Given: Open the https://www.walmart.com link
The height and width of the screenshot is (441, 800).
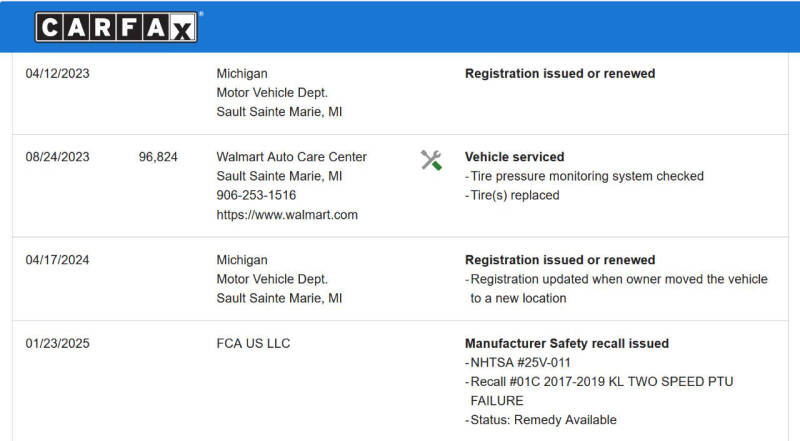Looking at the screenshot, I should (x=287, y=215).
